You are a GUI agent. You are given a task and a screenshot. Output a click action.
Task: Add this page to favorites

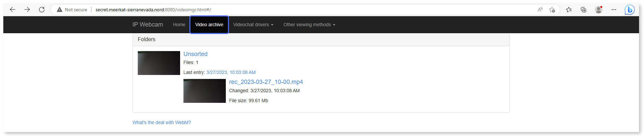pyautogui.click(x=552, y=10)
